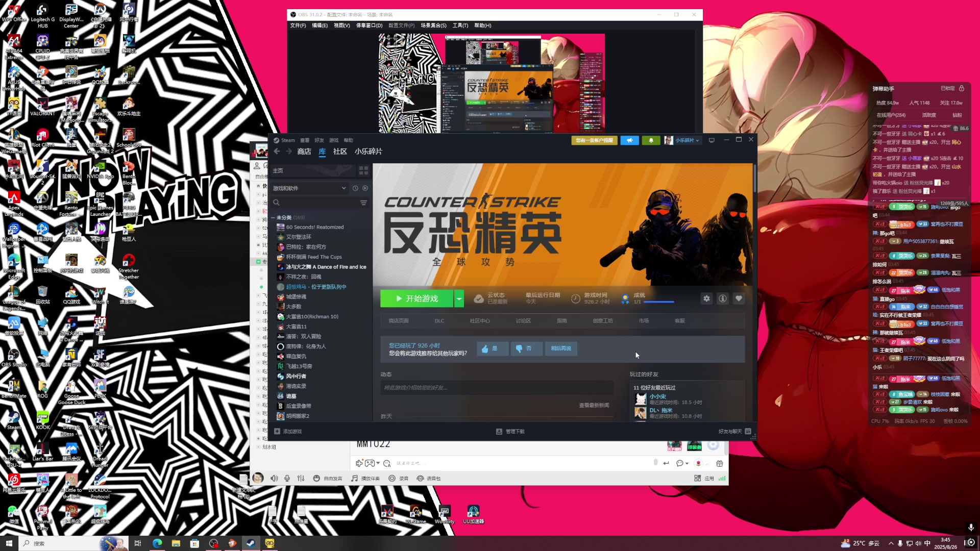Screen dimensions: 980x551
Task: Open 场景集合(S) menu in OBS
Action: (433, 26)
